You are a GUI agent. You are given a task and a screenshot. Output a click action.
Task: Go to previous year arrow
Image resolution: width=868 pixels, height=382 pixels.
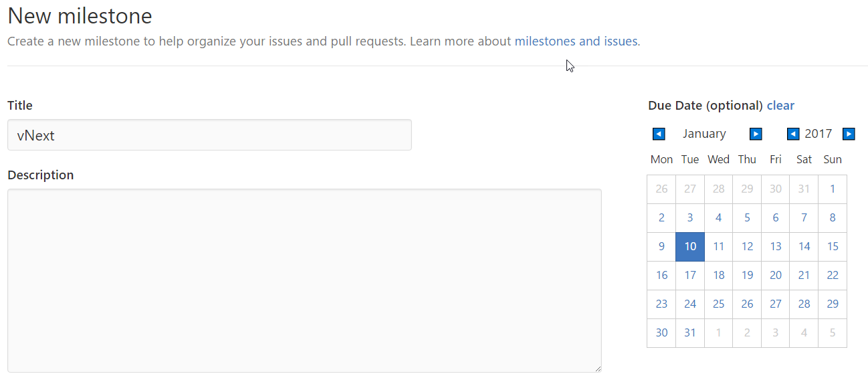point(793,134)
